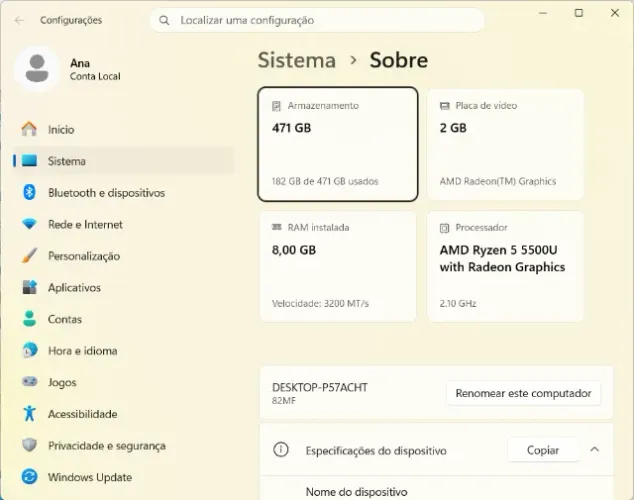Copy device specifications with Copiar
634x500 pixels.
(x=543, y=450)
